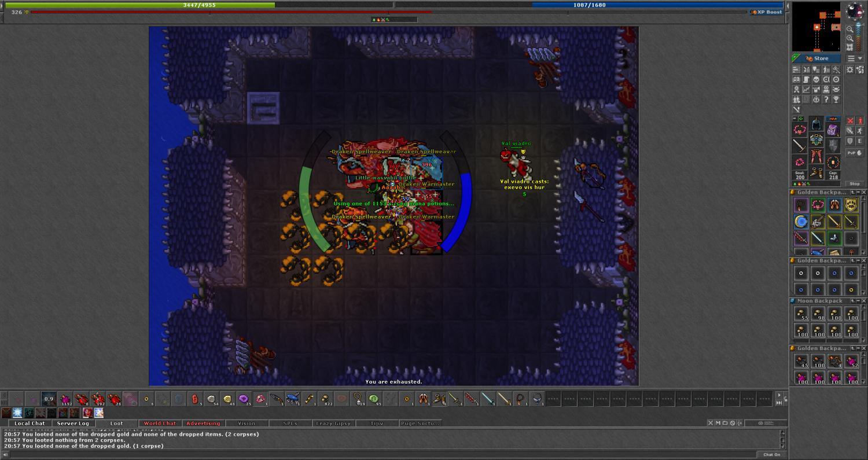868x460 pixels.
Task: Click the health bar showing 3447/4955
Action: (199, 5)
